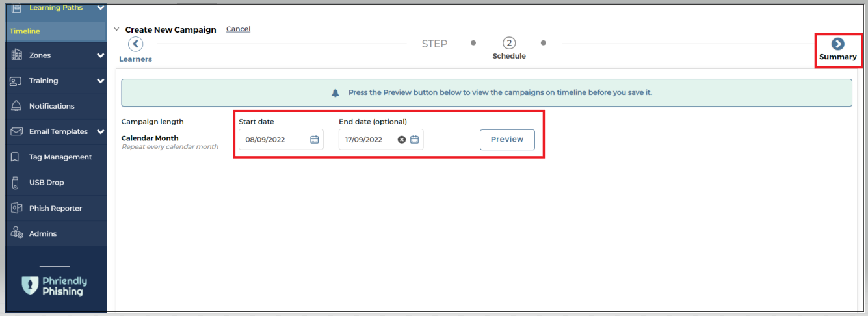Expand Email Templates submenu chevron
Viewport: 868px width, 316px height.
pos(100,131)
